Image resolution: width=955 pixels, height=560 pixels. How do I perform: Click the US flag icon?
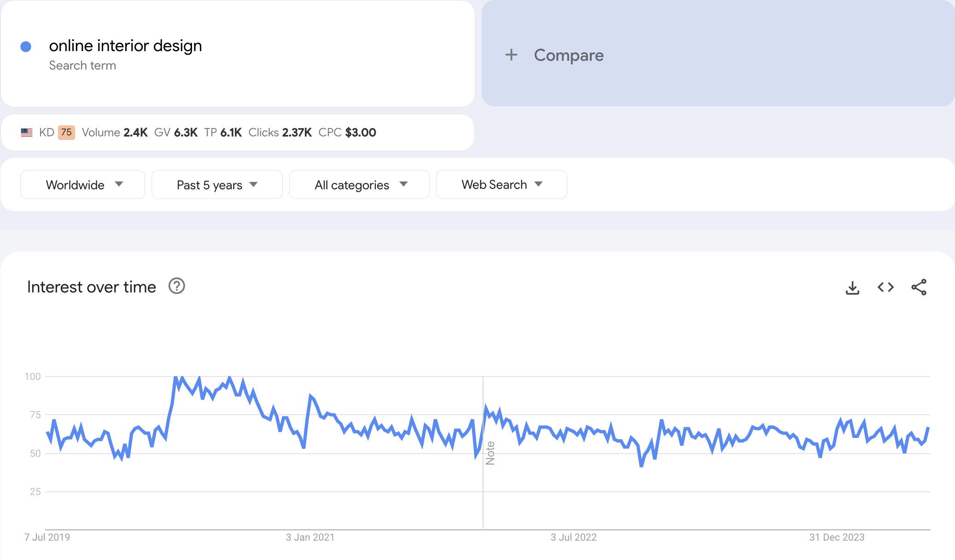point(27,133)
